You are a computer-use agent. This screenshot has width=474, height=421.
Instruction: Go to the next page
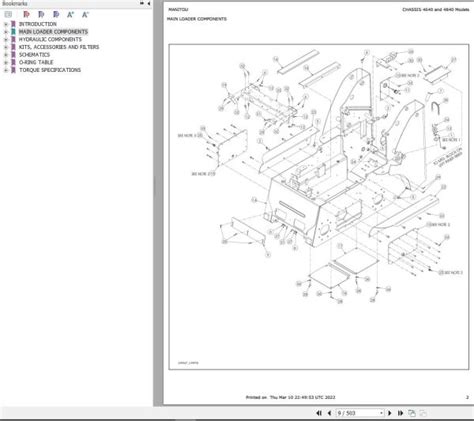(390, 413)
